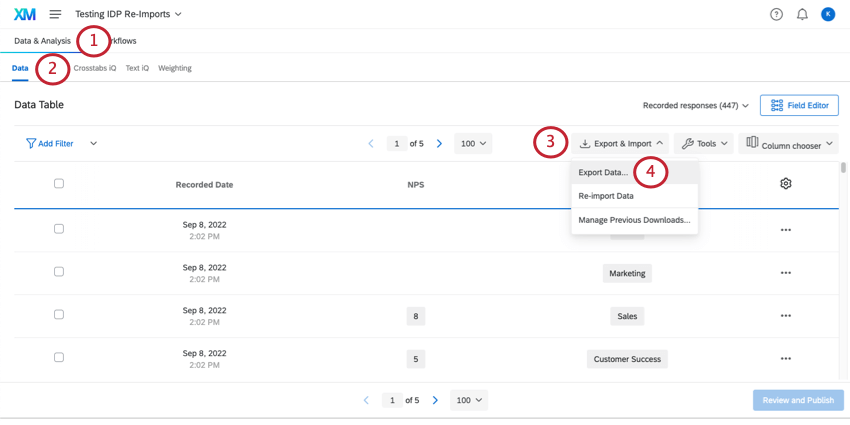Expand the Recorded responses (447) dropdown
The image size is (850, 425).
[696, 105]
